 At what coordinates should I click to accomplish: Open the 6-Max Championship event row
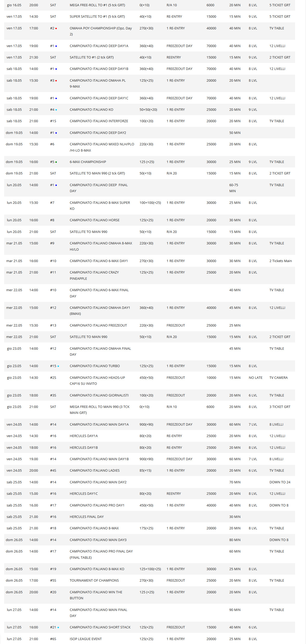(x=88, y=162)
